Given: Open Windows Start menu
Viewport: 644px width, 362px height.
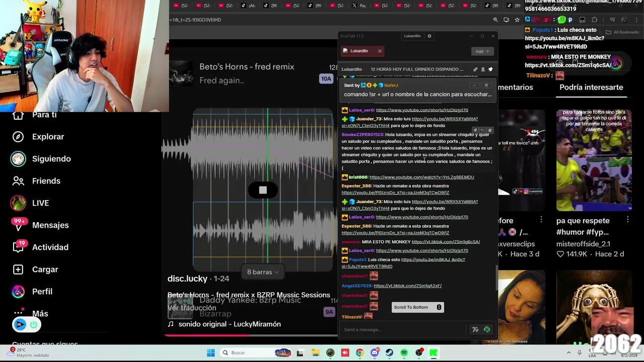Looking at the screenshot, I should [211, 353].
